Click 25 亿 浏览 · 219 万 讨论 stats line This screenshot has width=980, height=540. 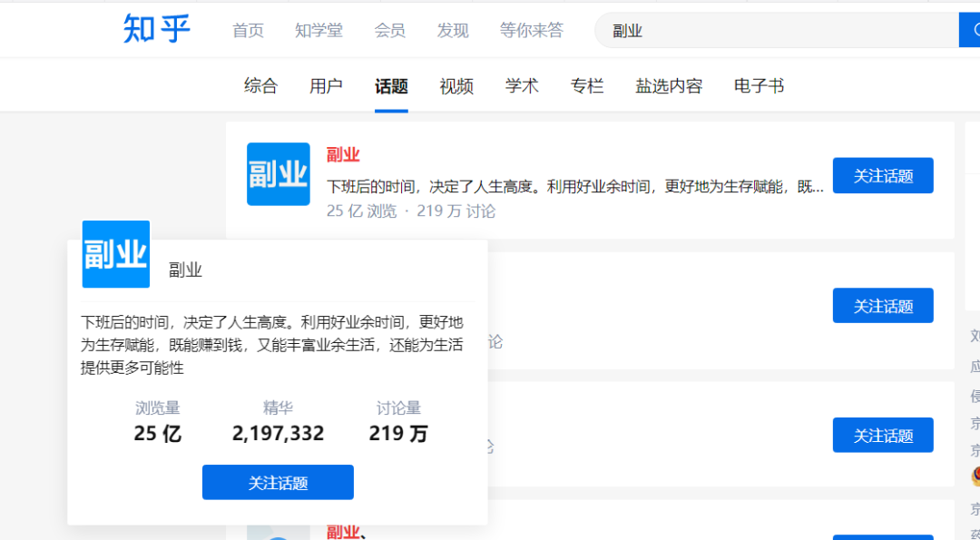click(x=411, y=211)
